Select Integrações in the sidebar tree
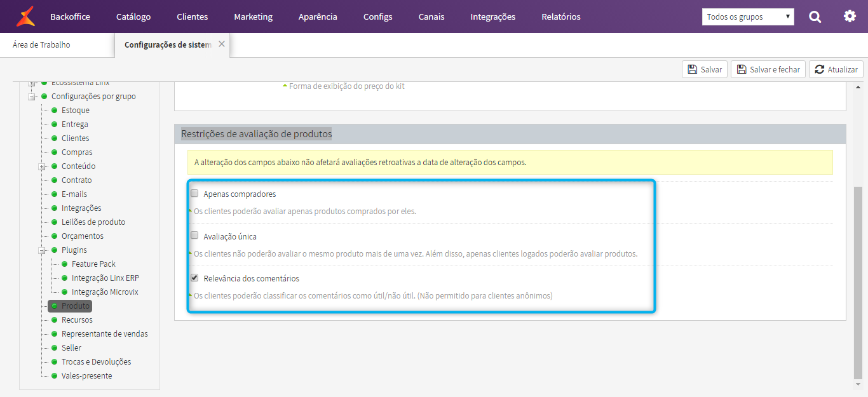 (x=81, y=208)
